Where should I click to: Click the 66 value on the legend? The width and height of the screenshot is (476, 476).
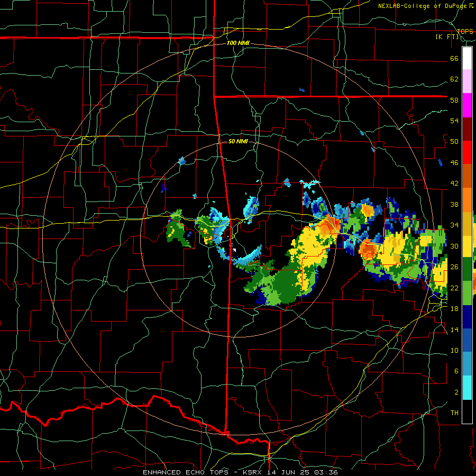[x=454, y=58]
